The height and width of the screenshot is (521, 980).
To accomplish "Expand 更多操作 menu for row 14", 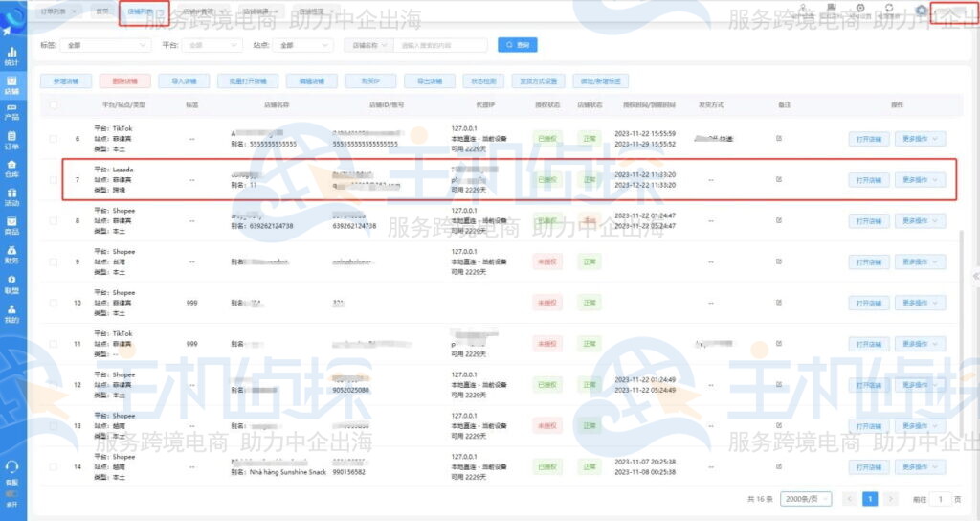I will pyautogui.click(x=920, y=467).
